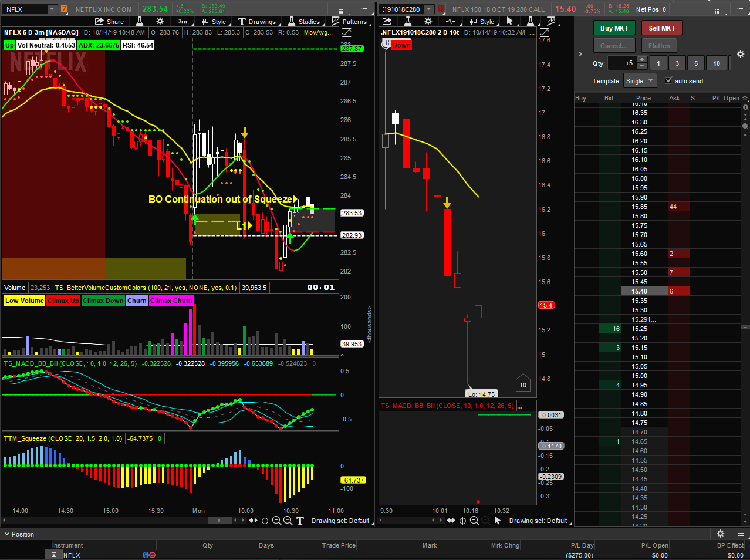Expand the NFLX symbol dropdown arrow

[x=52, y=9]
